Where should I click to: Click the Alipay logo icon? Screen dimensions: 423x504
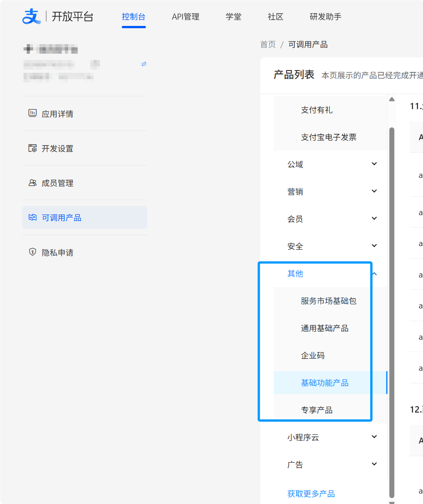click(31, 16)
